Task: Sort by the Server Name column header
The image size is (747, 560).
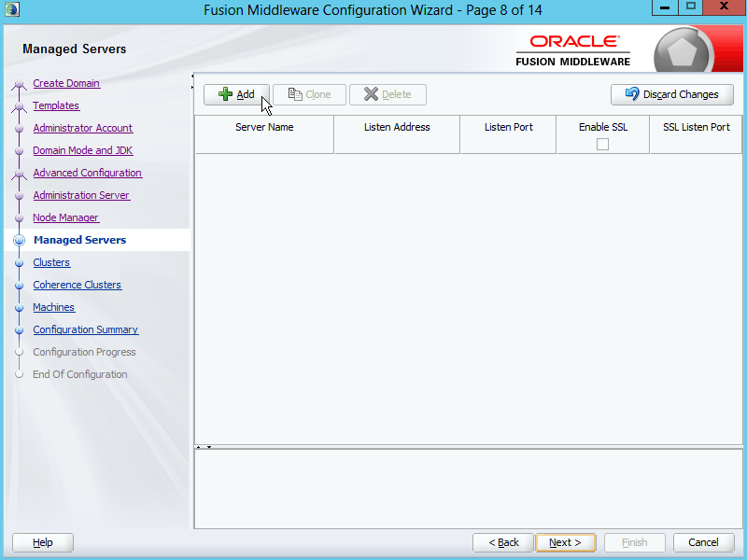Action: coord(264,127)
